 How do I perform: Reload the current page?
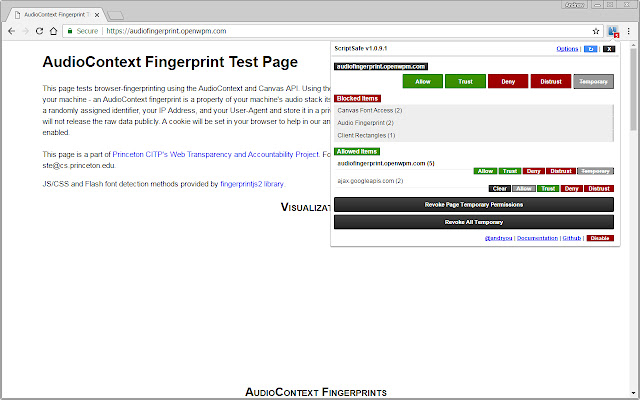click(39, 31)
